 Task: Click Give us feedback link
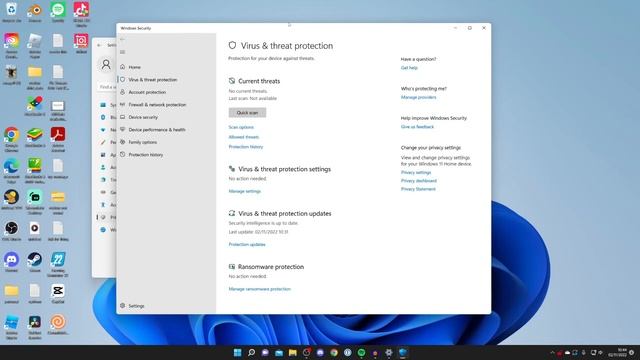417,127
